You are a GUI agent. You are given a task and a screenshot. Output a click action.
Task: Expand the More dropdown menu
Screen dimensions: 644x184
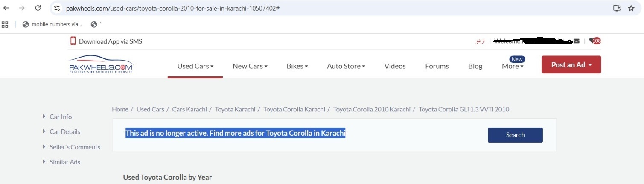pos(513,66)
